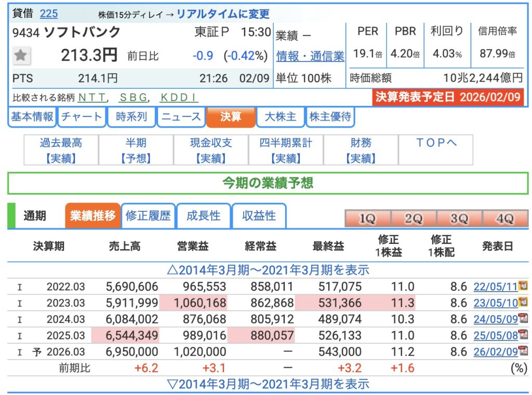Select the 2Q quarter button
Viewport: 532px width, 395px height.
tap(413, 219)
